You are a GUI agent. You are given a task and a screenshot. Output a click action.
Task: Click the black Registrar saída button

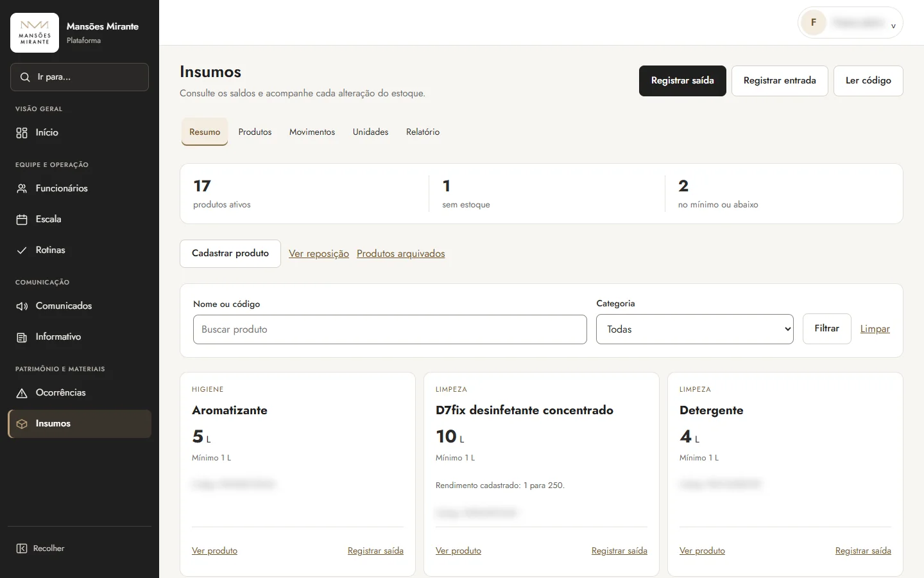(683, 81)
